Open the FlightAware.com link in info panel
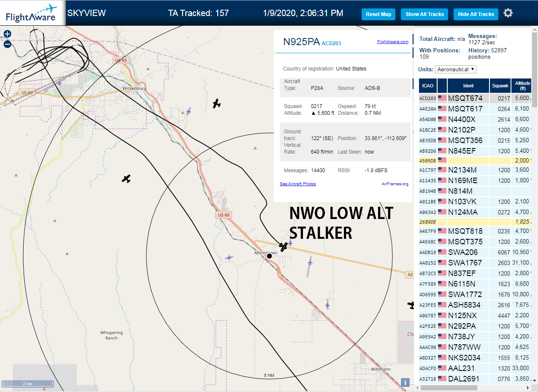 (x=392, y=42)
